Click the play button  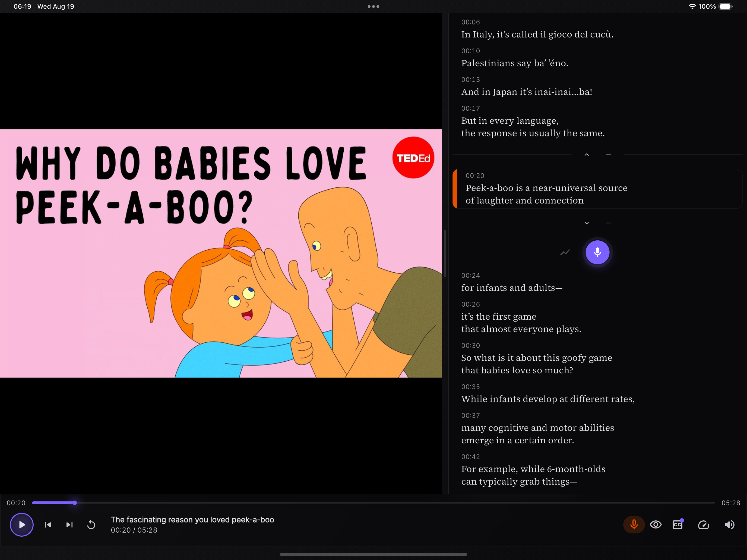click(22, 524)
